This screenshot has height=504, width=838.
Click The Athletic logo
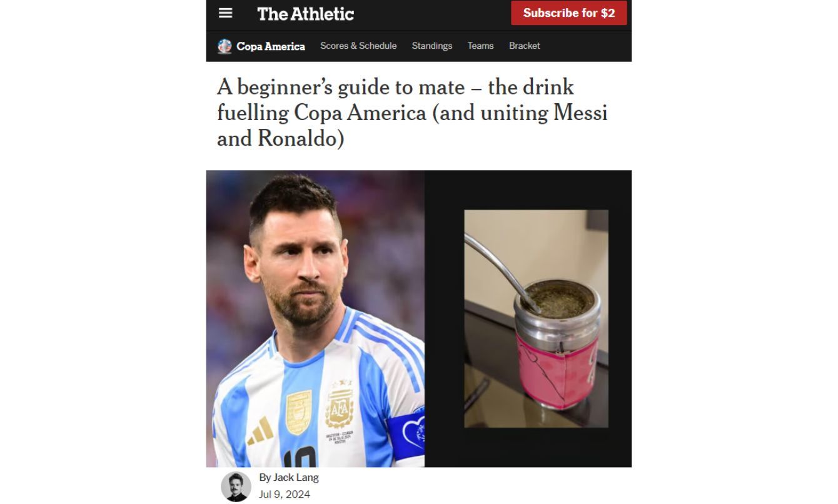[306, 14]
